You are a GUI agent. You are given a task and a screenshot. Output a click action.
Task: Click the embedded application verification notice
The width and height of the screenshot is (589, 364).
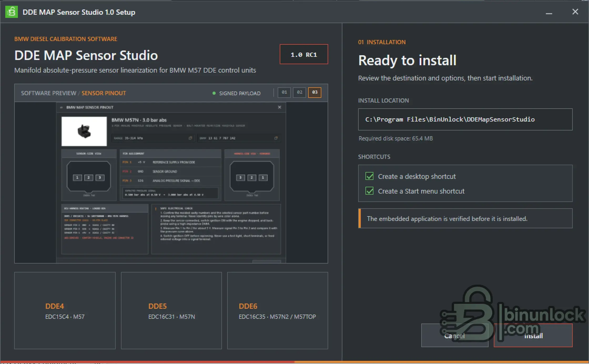(x=465, y=218)
